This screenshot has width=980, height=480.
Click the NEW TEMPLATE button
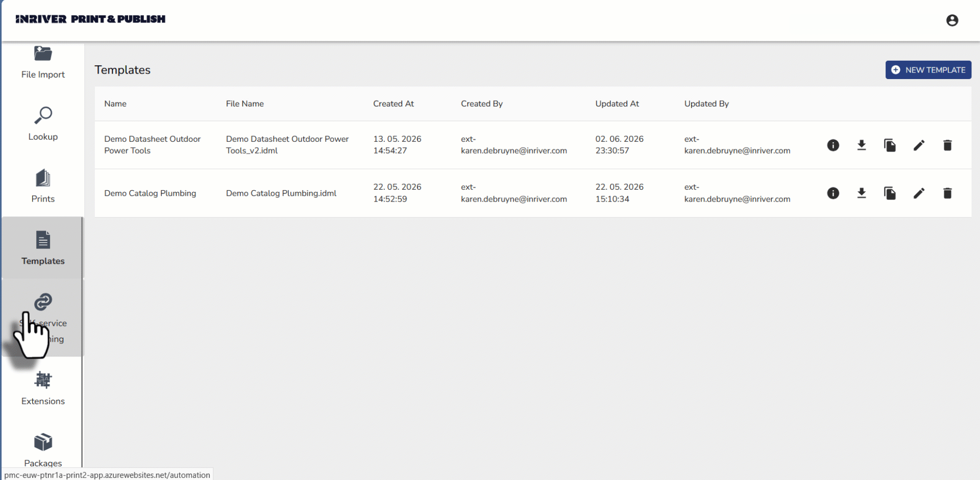click(928, 70)
